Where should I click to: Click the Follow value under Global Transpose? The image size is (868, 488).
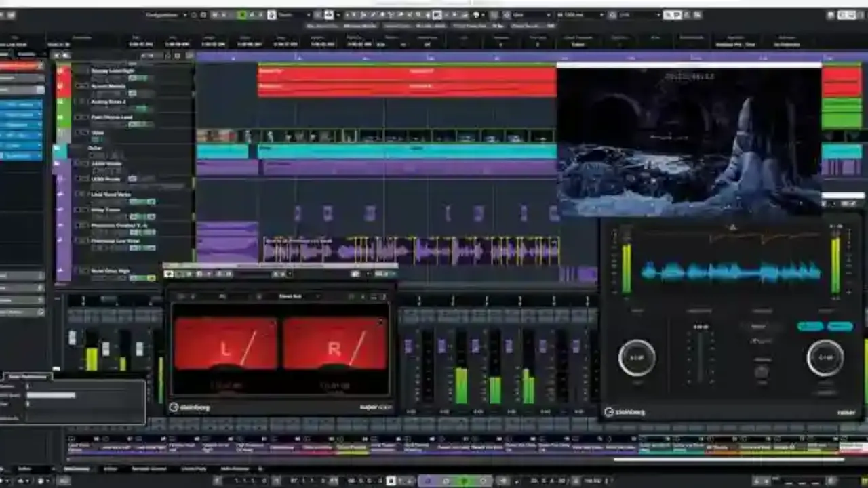(x=578, y=45)
